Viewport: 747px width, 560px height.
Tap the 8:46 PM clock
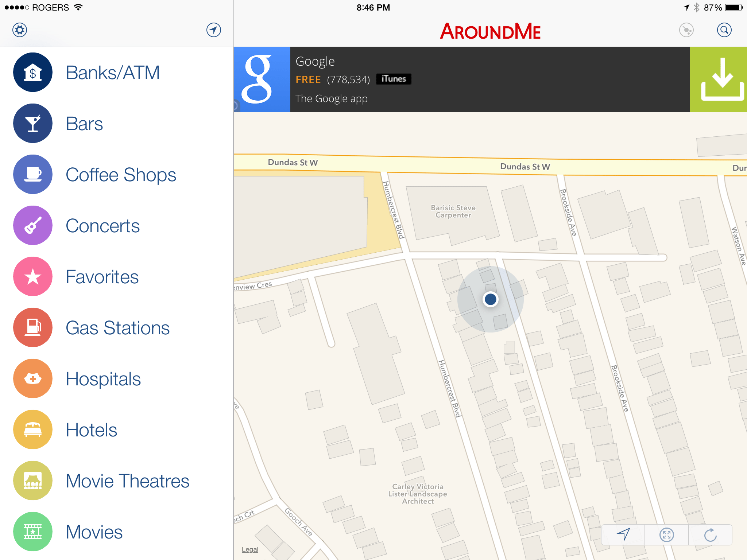click(373, 7)
